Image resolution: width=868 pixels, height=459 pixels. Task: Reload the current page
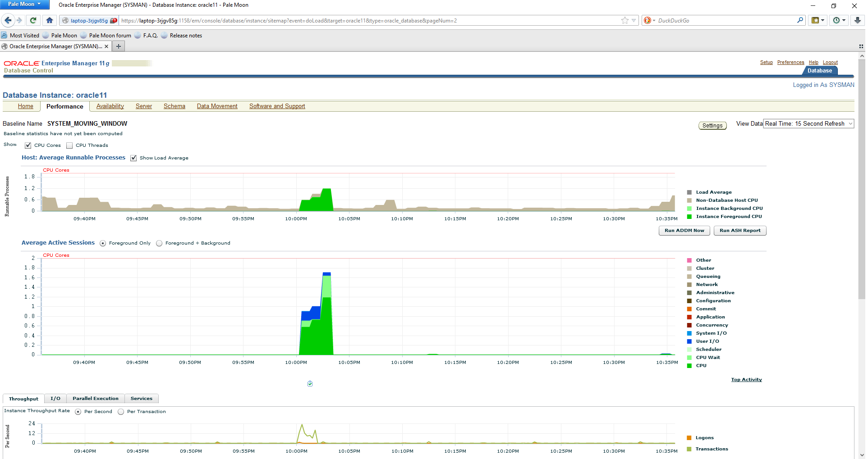(x=33, y=20)
